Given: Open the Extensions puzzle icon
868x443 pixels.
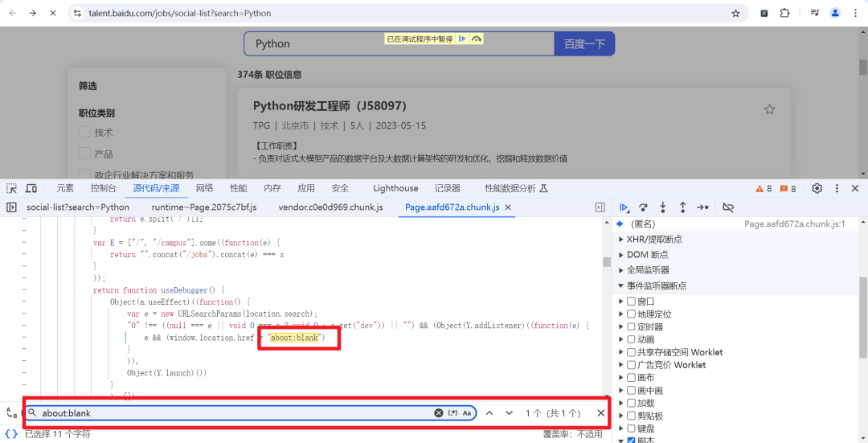Looking at the screenshot, I should tap(784, 13).
